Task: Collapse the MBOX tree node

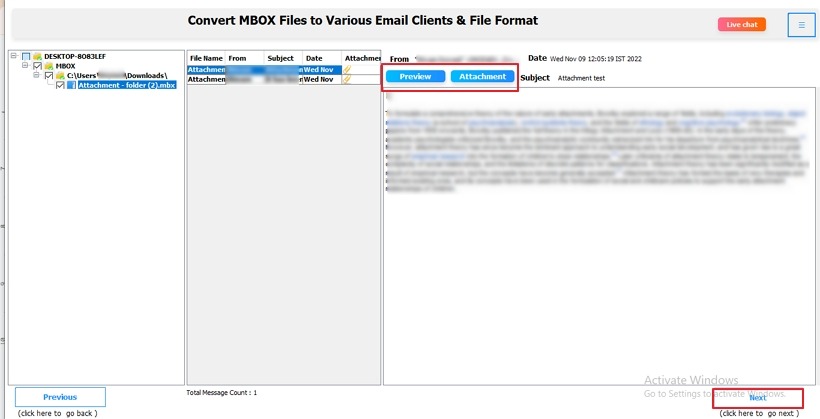Action: coord(25,66)
